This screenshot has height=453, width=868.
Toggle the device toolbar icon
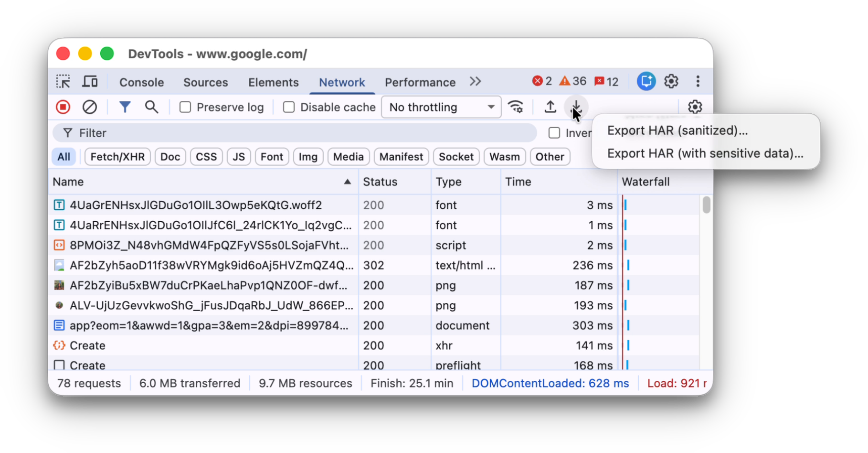(90, 82)
